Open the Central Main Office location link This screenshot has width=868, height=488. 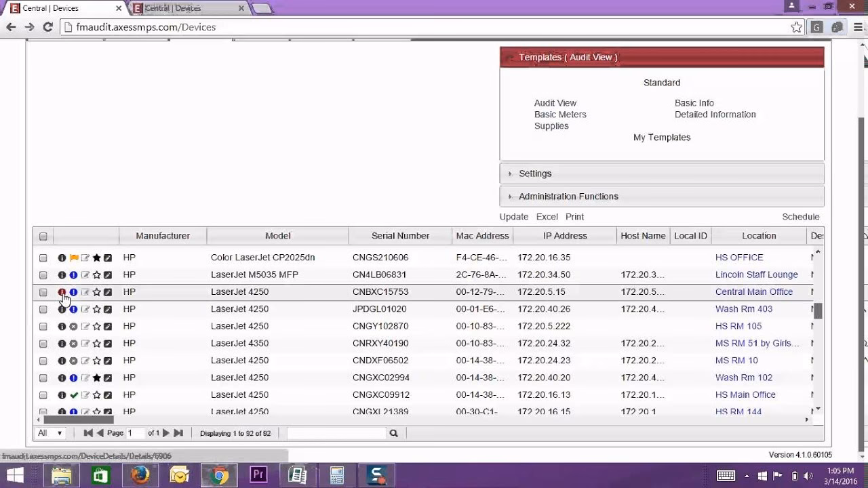click(x=753, y=292)
